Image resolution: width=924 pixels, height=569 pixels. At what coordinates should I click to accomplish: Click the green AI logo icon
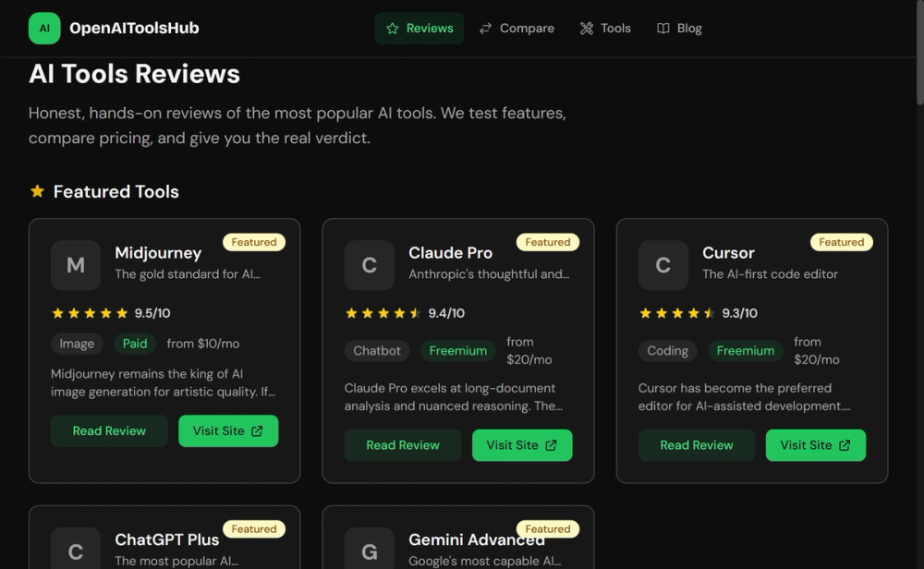(44, 29)
